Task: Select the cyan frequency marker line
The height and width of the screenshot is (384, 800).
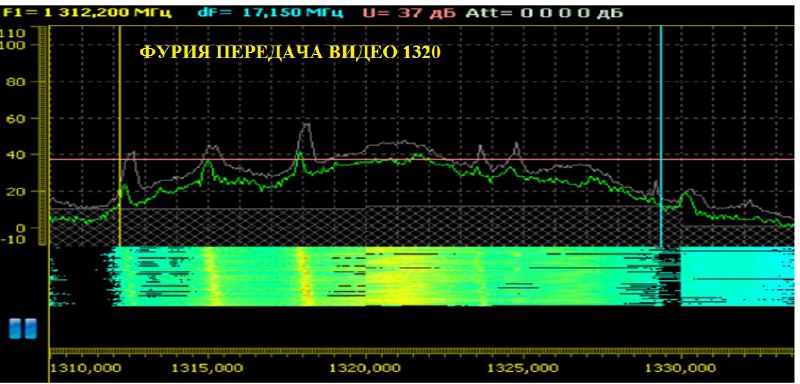Action: coord(661,136)
